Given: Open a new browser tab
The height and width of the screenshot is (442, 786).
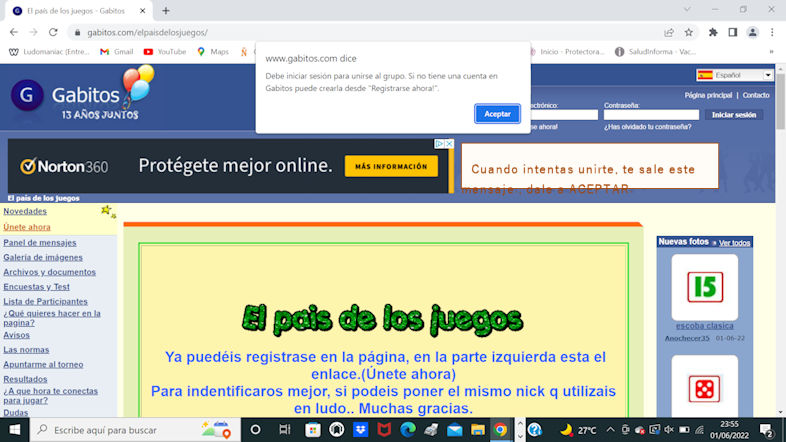Looking at the screenshot, I should pos(166,11).
